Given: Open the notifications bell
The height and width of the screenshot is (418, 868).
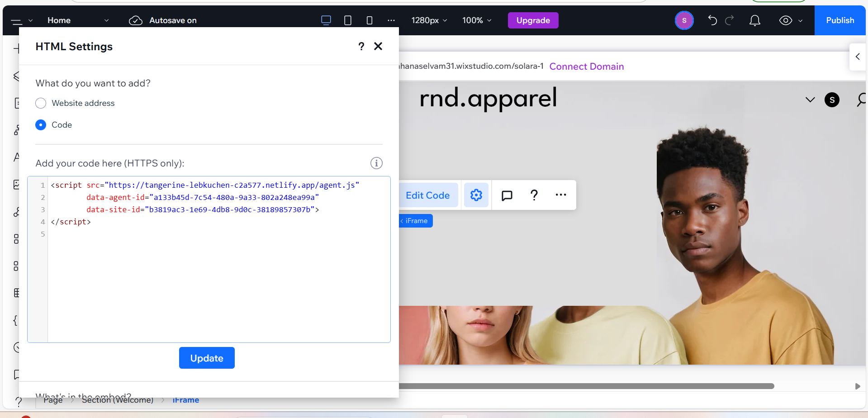Looking at the screenshot, I should click(x=755, y=20).
